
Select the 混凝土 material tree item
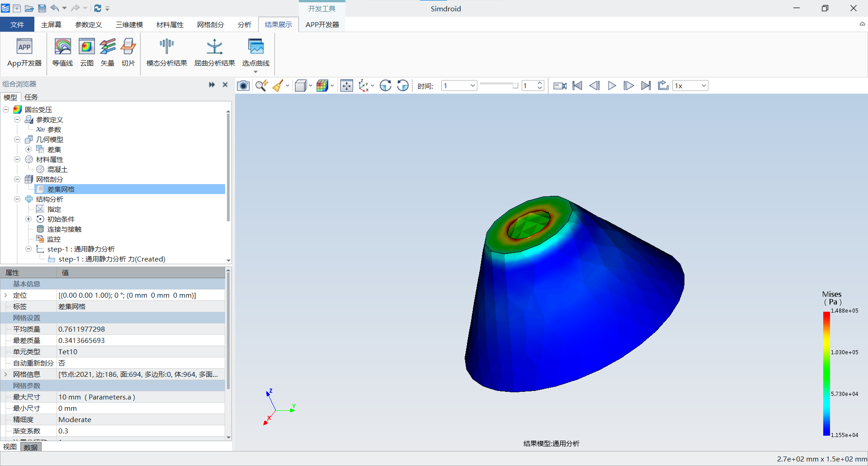57,169
